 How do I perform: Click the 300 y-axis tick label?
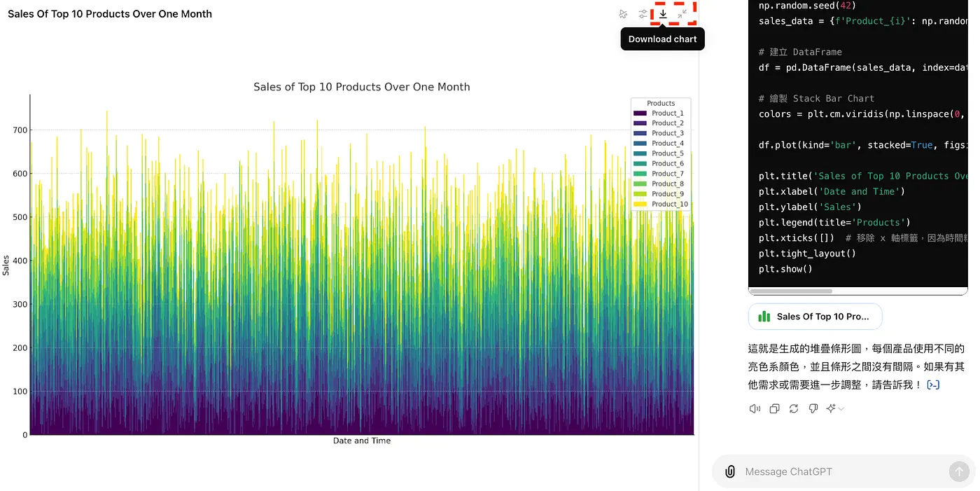20,304
